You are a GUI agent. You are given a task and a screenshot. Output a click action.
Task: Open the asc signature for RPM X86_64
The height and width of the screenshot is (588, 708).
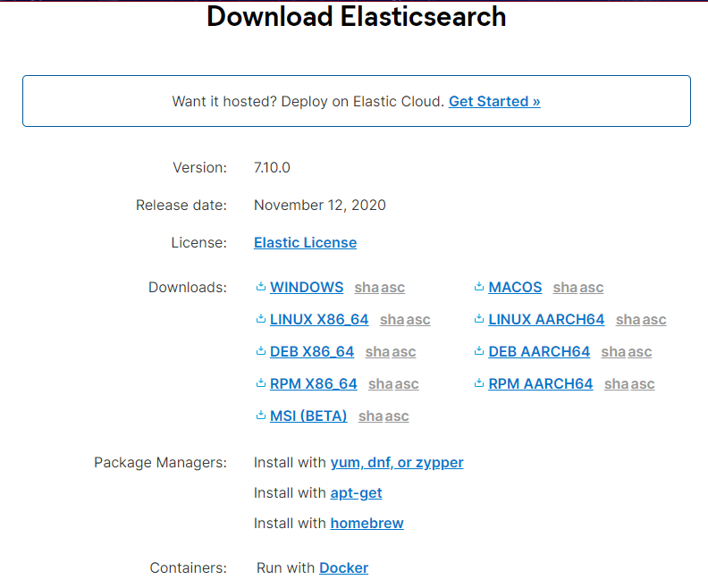(x=407, y=384)
